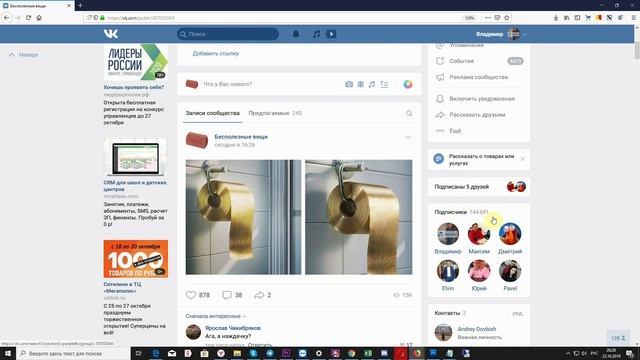Close the Бесполезные вещи browser tab

(x=69, y=6)
